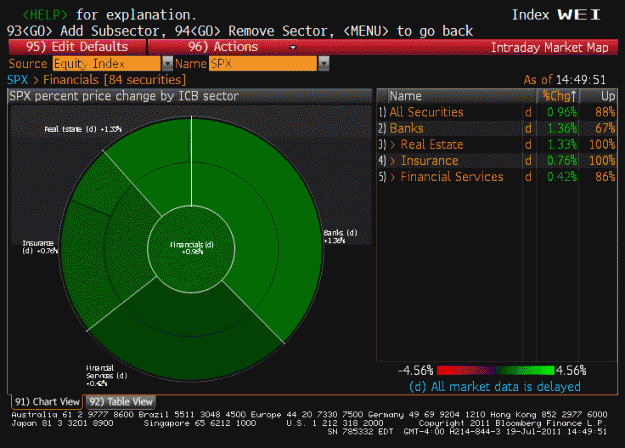
Task: Sort by the Up column header
Action: (x=608, y=96)
